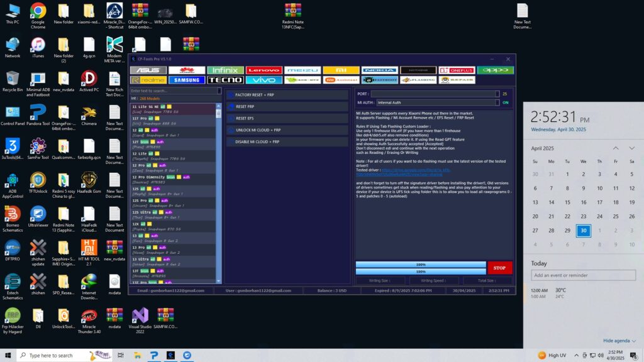Run the Reset FRP operation
This screenshot has height=362, width=644.
coord(287,107)
